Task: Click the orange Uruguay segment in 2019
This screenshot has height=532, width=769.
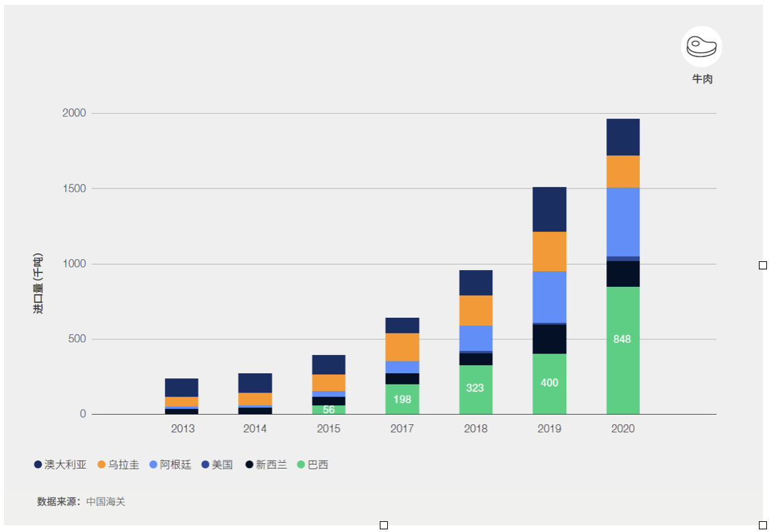Action: pyautogui.click(x=549, y=252)
